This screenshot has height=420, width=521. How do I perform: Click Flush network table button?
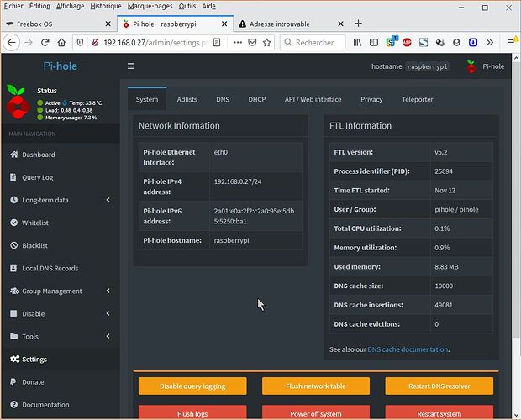coord(316,386)
